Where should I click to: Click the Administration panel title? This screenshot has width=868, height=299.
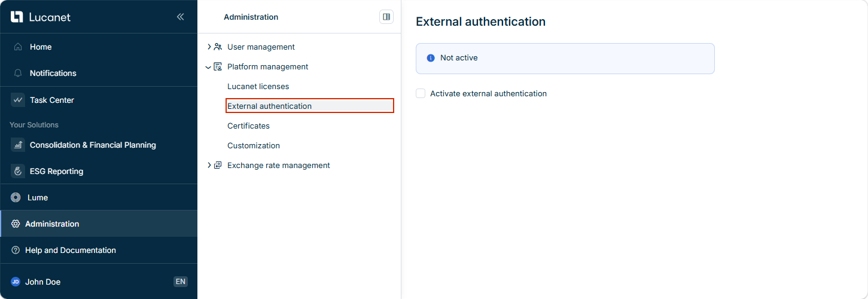click(x=251, y=17)
